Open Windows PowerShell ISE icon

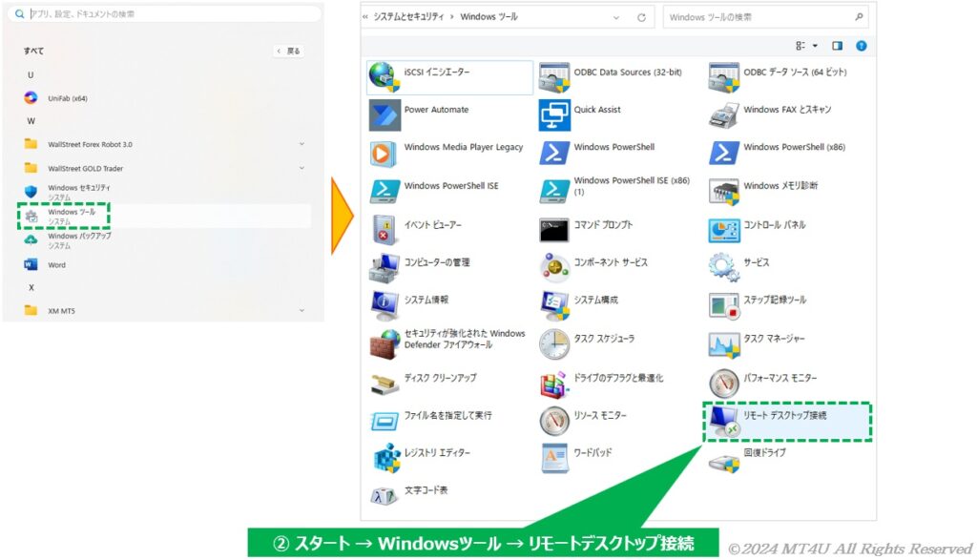point(385,191)
